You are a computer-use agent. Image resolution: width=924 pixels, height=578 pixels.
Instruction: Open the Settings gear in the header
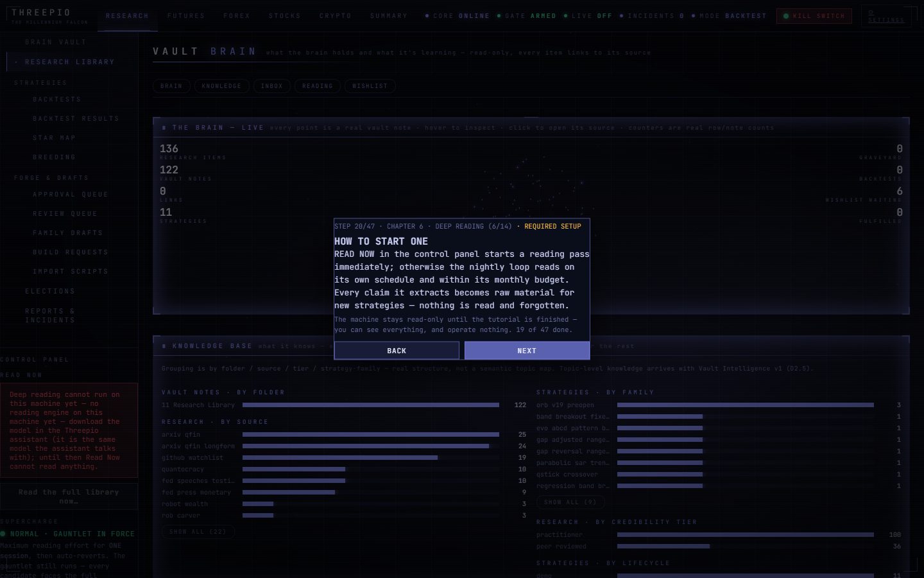[886, 16]
